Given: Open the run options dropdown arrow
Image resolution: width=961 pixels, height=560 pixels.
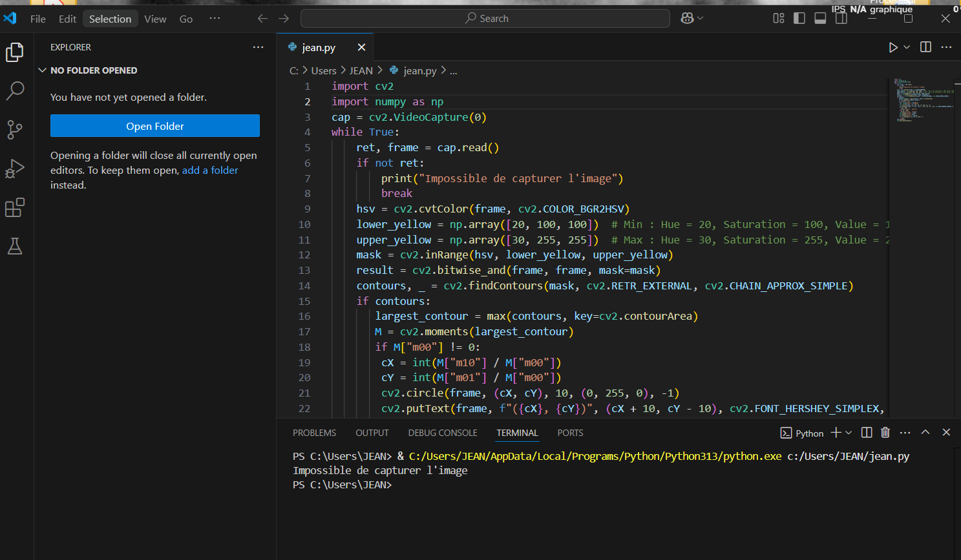Looking at the screenshot, I should pyautogui.click(x=907, y=47).
